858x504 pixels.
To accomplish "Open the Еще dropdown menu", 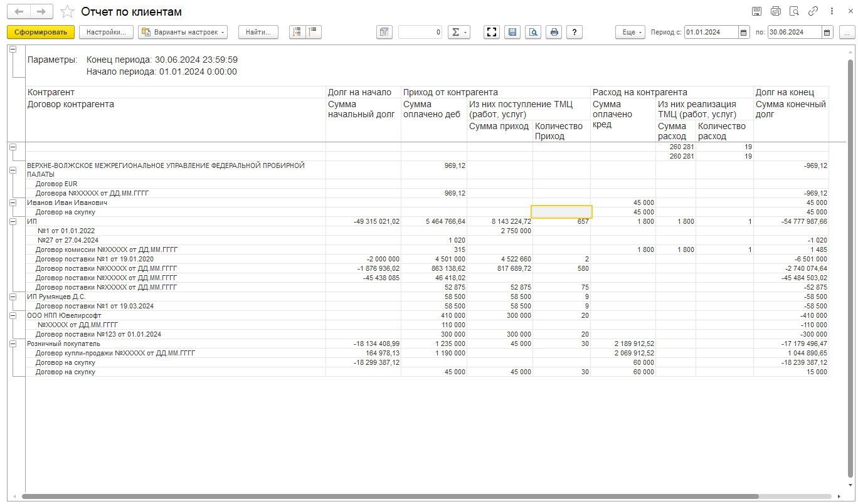I will [x=630, y=32].
